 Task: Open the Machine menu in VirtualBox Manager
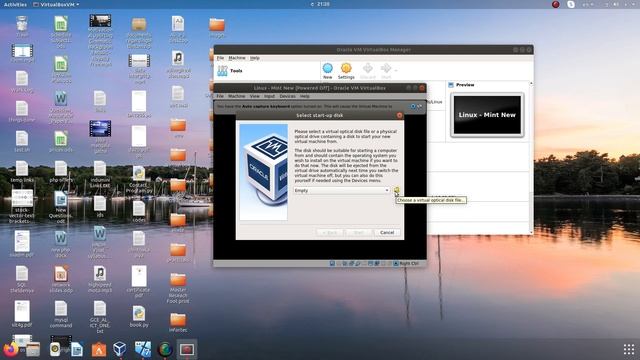pos(237,58)
